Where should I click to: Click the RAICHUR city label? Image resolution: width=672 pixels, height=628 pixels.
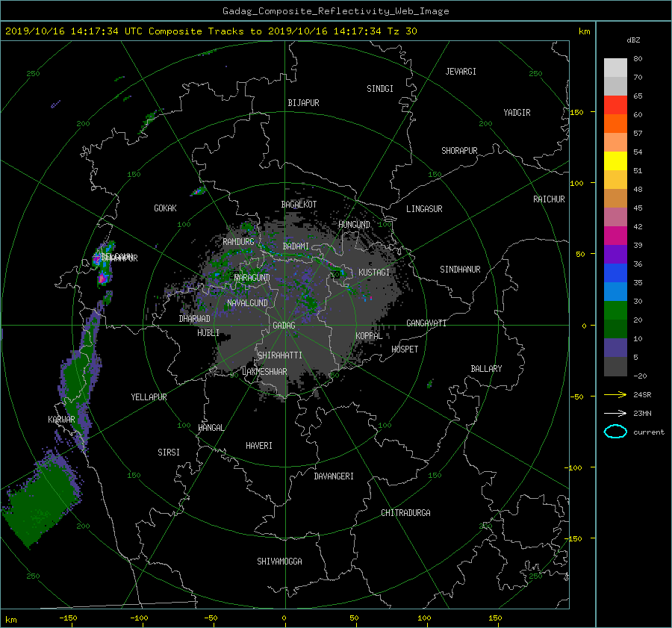pos(549,199)
